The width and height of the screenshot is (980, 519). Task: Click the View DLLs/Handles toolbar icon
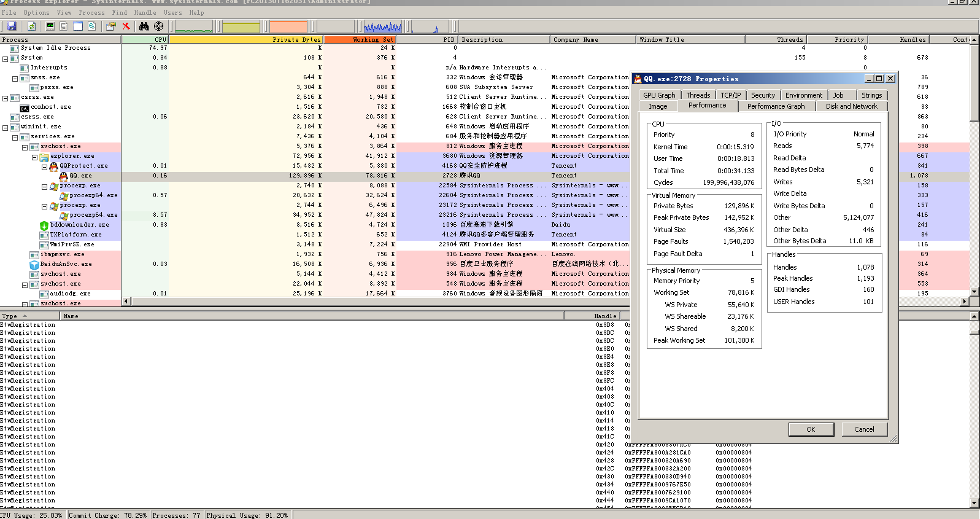pyautogui.click(x=91, y=26)
